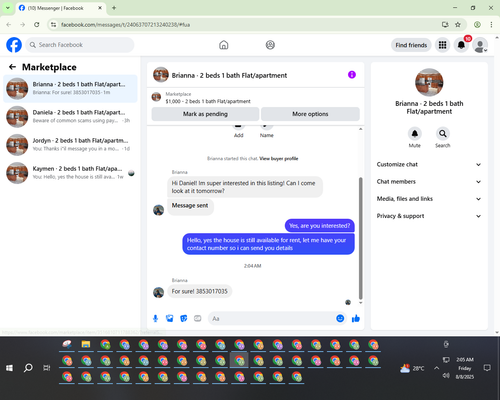500x400 pixels.
Task: Open listing thumbnail in right panel
Action: 429,82
